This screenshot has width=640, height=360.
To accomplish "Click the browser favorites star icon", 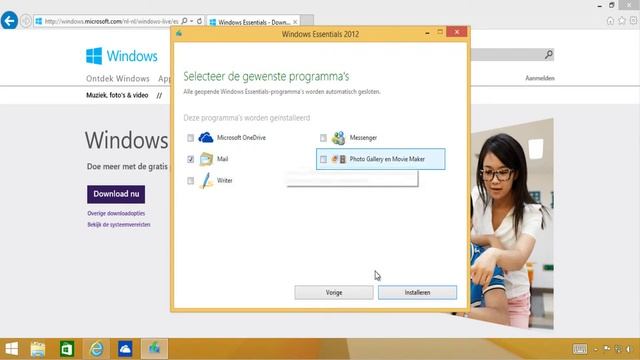I will point(622,20).
